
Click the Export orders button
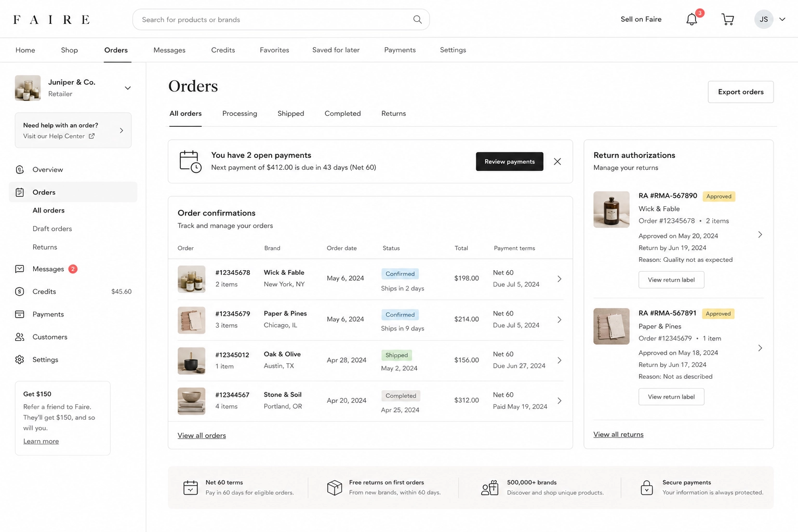(741, 92)
